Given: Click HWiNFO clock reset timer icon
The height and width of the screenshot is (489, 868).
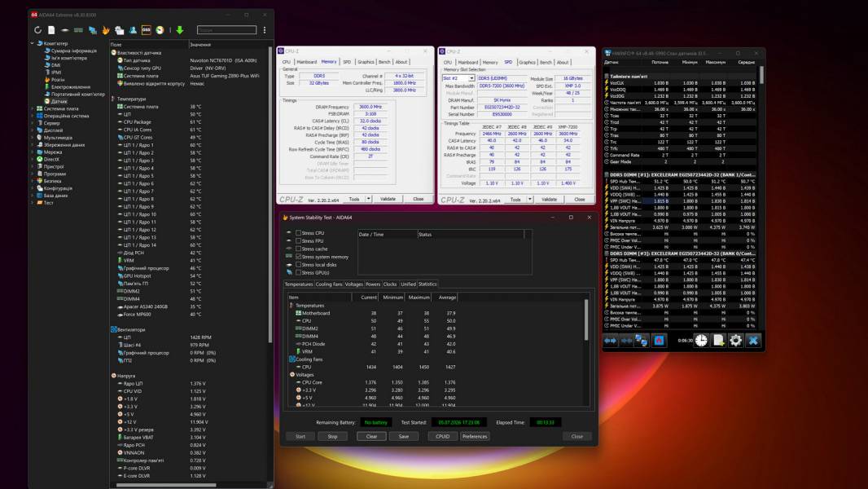Looking at the screenshot, I should pyautogui.click(x=701, y=341).
